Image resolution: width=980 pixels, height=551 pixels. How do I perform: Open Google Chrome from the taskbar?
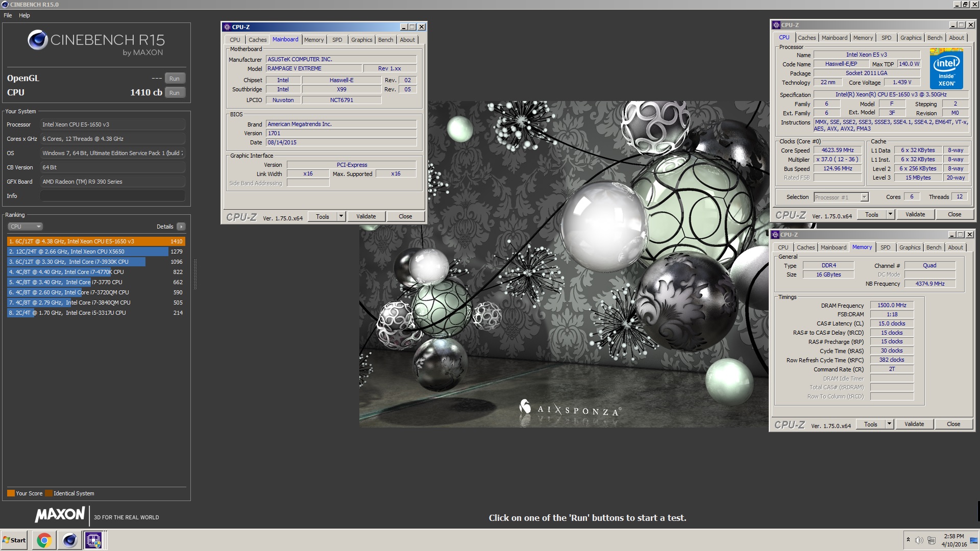pos(44,540)
